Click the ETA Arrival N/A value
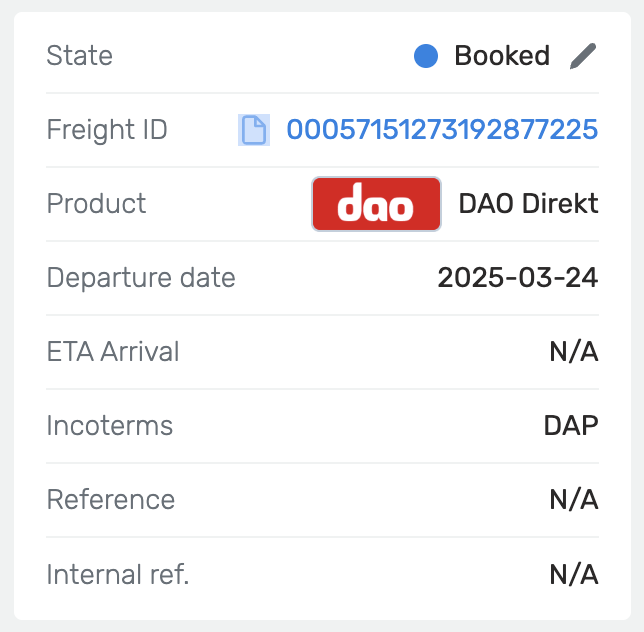This screenshot has height=632, width=644. coord(574,352)
